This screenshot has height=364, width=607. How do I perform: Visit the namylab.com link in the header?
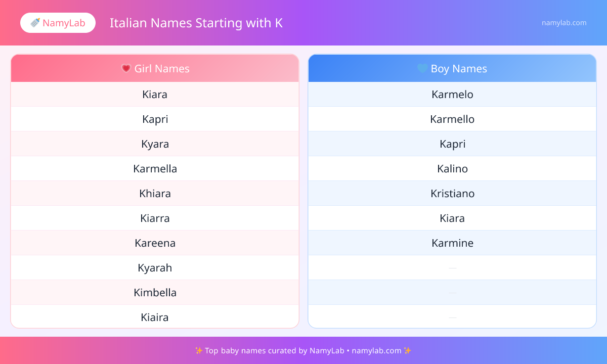click(564, 23)
